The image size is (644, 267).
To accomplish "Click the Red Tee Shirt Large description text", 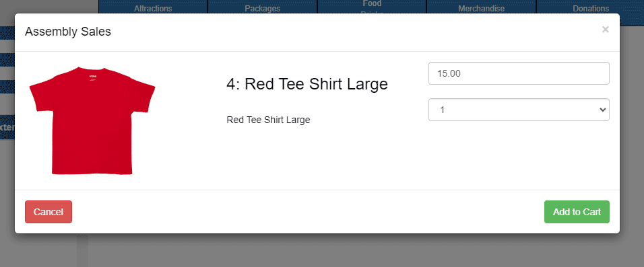I will (268, 120).
